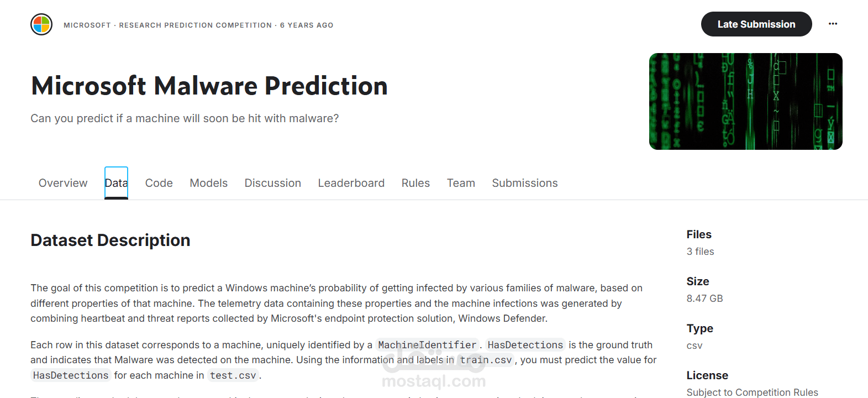Open the Leaderboard tab
Screen dimensions: 868x398
351,183
